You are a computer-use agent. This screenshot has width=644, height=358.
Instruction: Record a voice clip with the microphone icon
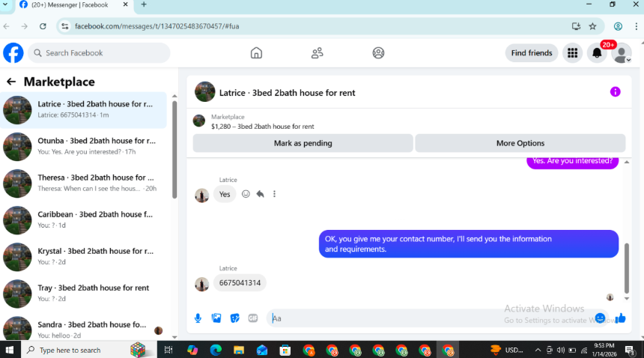(x=198, y=318)
